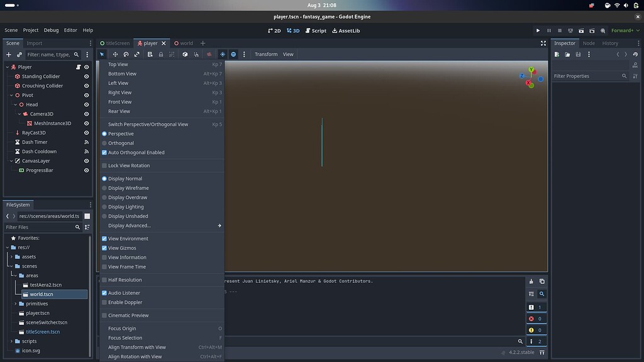
Task: Expand the viewport with the fullscreen icon
Action: point(543,43)
